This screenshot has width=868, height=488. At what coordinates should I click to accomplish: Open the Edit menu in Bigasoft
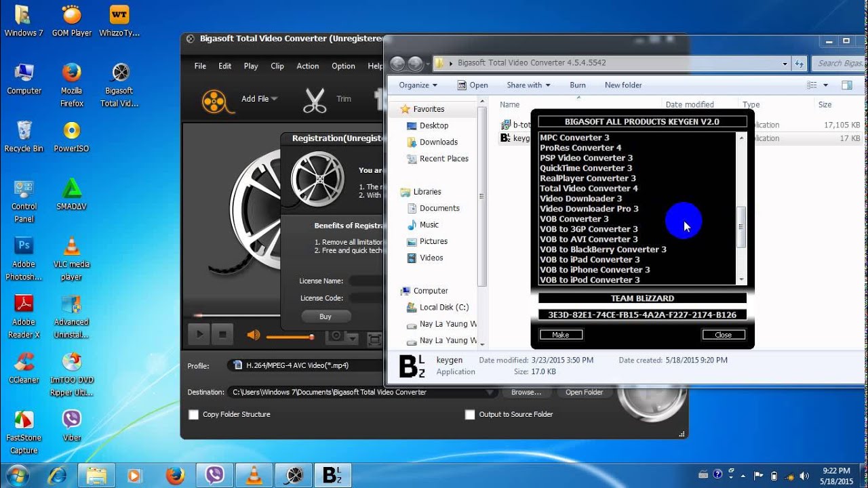coord(225,66)
